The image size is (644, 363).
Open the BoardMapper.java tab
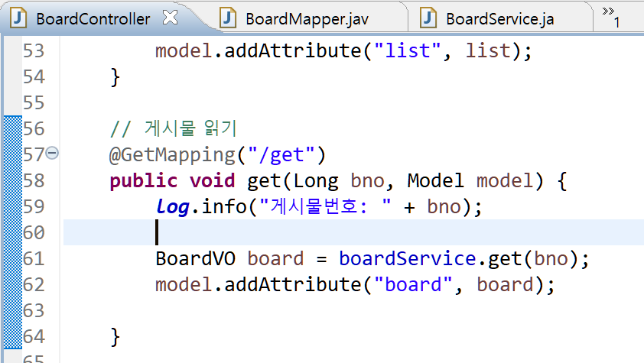[x=307, y=19]
